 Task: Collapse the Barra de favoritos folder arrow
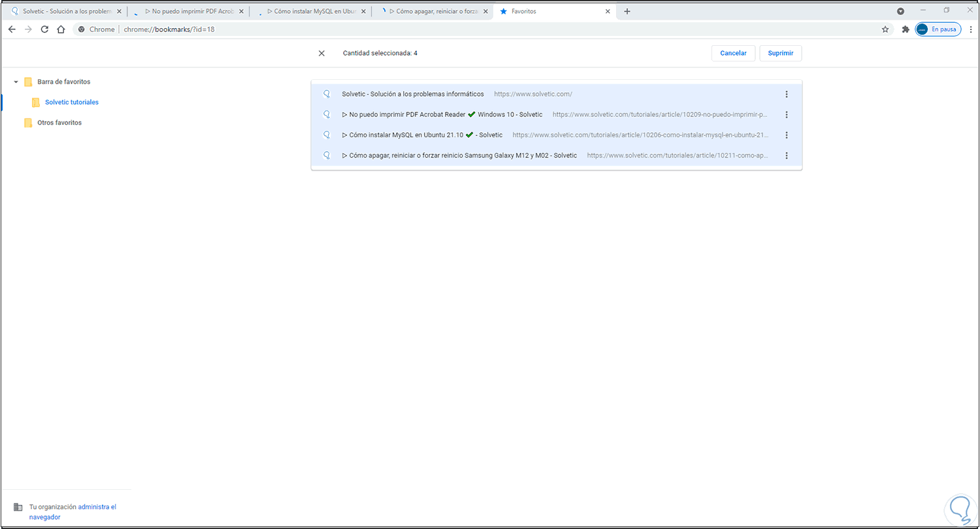pyautogui.click(x=16, y=82)
